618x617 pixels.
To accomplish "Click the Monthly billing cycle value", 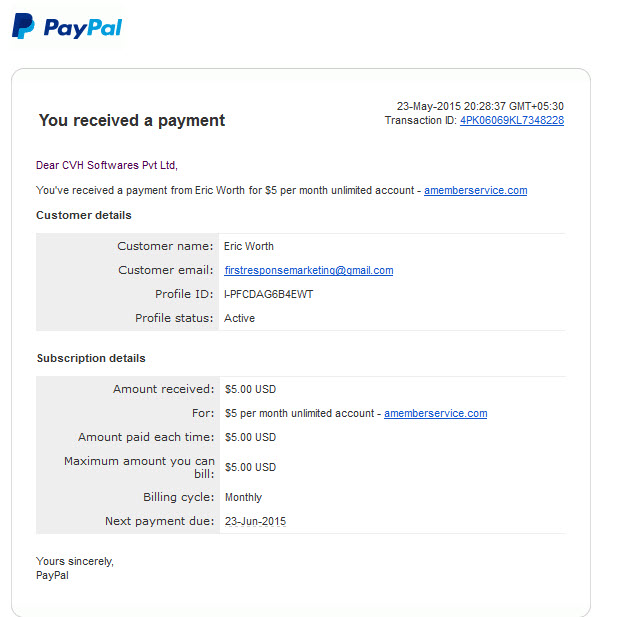I will pos(243,497).
